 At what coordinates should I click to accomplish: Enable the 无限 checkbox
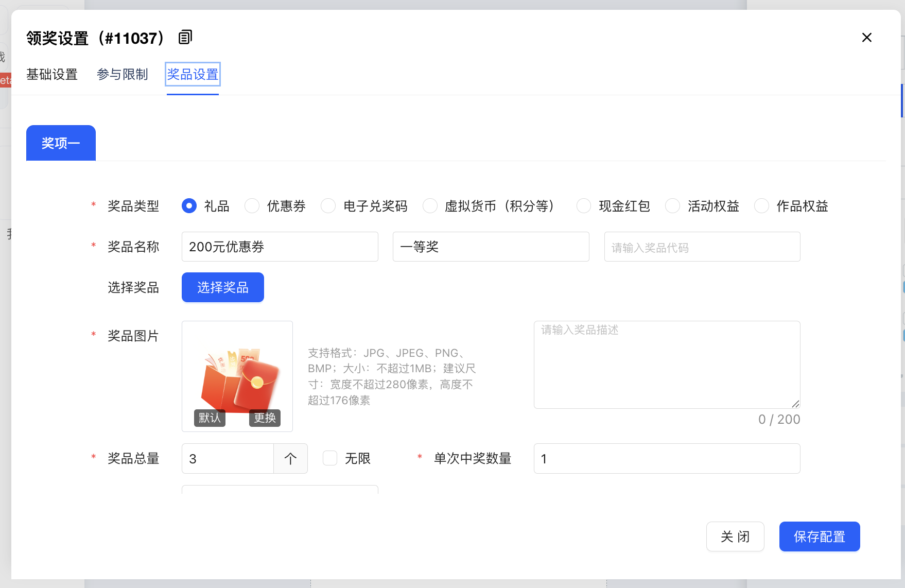(330, 458)
